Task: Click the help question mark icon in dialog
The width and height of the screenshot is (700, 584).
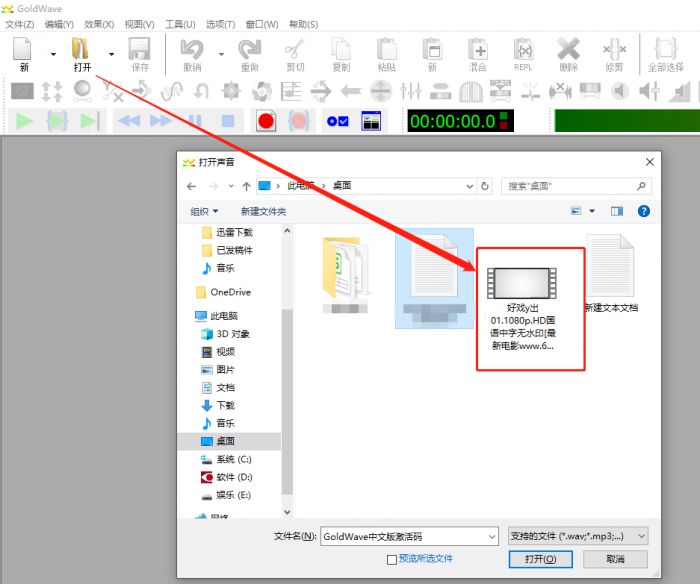Action: coord(643,211)
